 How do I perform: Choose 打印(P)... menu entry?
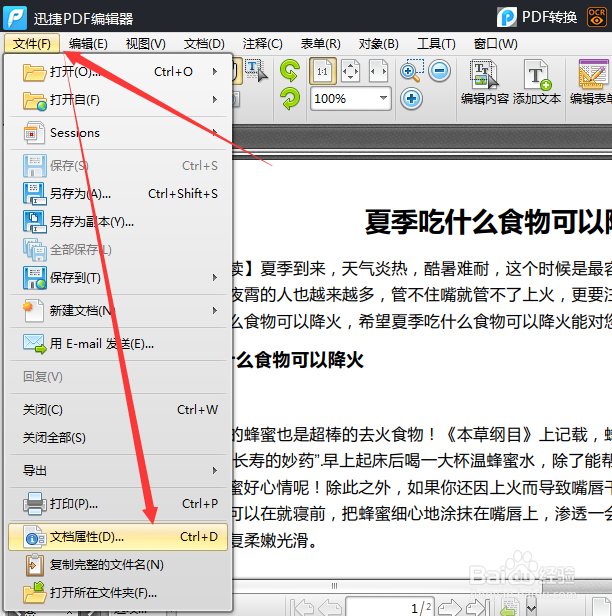pyautogui.click(x=118, y=503)
